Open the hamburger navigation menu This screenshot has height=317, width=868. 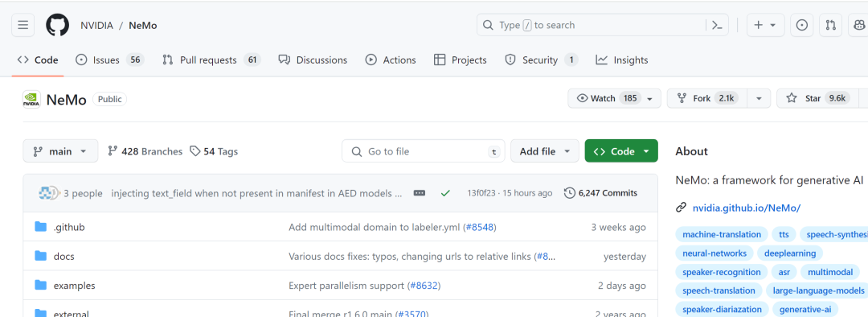[x=23, y=26]
